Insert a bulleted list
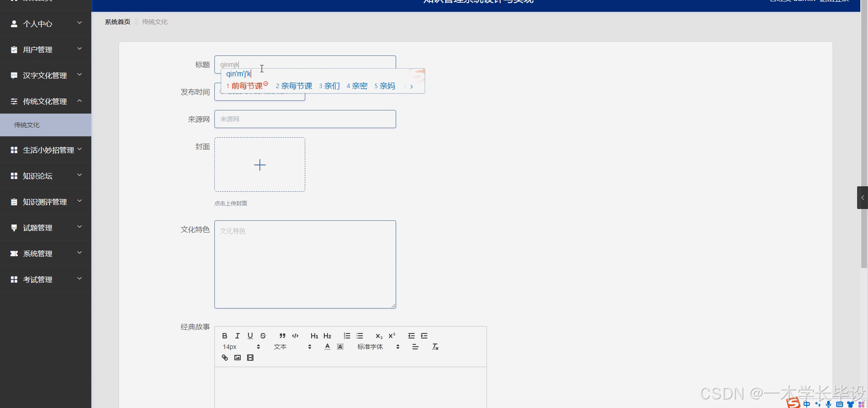The image size is (868, 408). [x=360, y=336]
